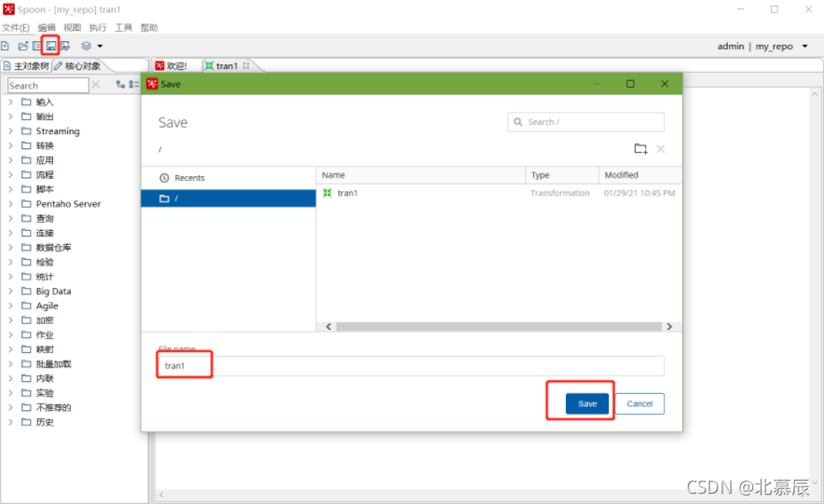Open the 工具 menu

click(123, 27)
